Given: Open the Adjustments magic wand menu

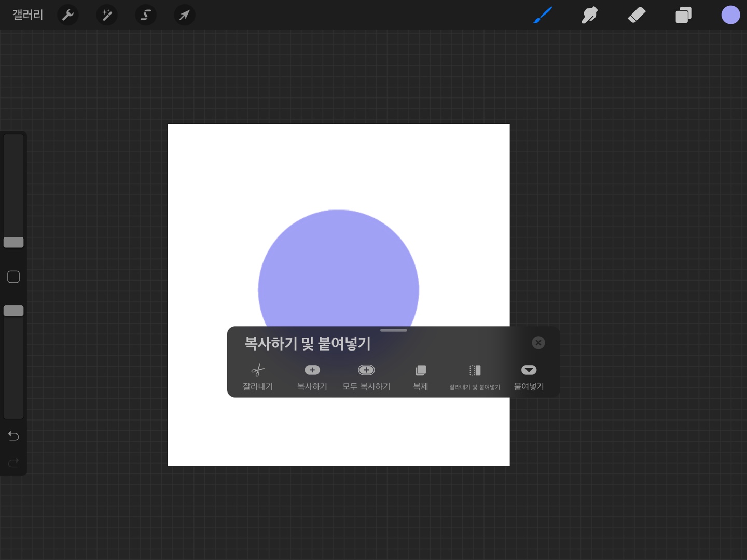Looking at the screenshot, I should (x=107, y=15).
